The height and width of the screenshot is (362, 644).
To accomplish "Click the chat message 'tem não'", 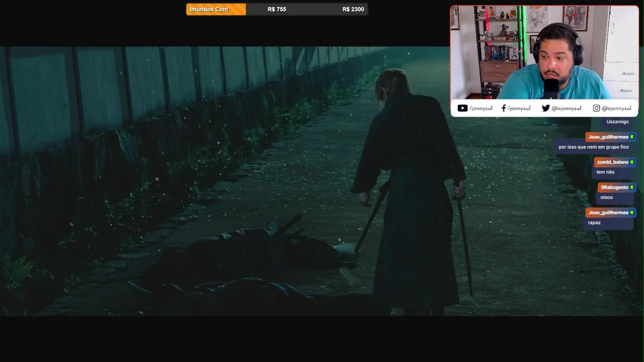I will point(605,172).
